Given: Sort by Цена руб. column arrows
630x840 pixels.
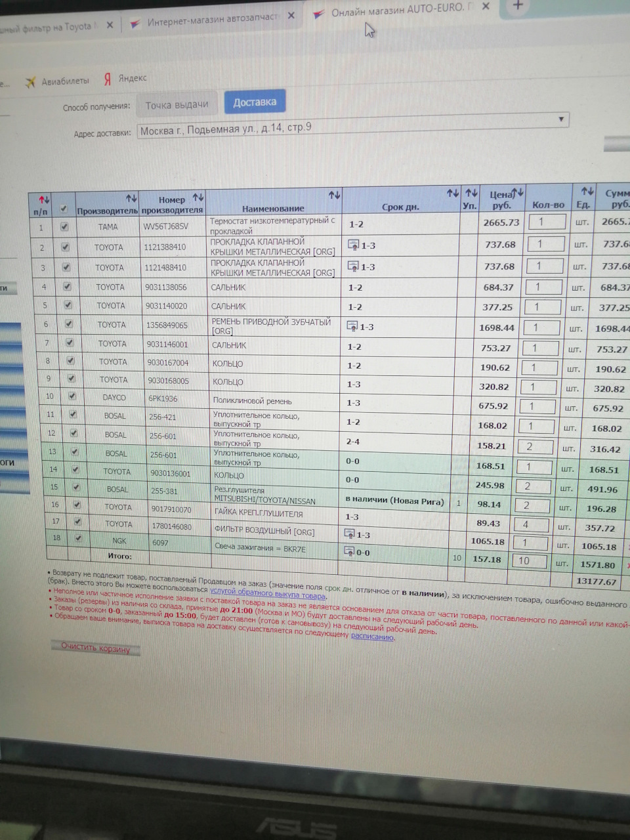Looking at the screenshot, I should pyautogui.click(x=518, y=192).
